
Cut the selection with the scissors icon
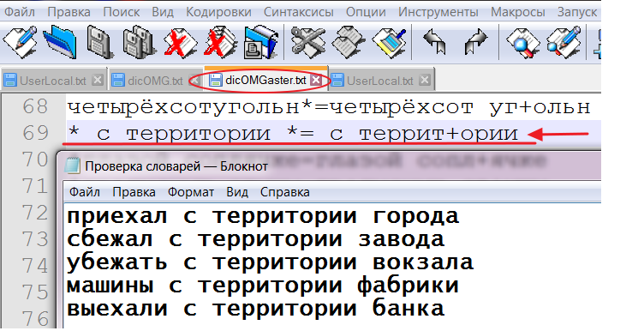click(308, 42)
